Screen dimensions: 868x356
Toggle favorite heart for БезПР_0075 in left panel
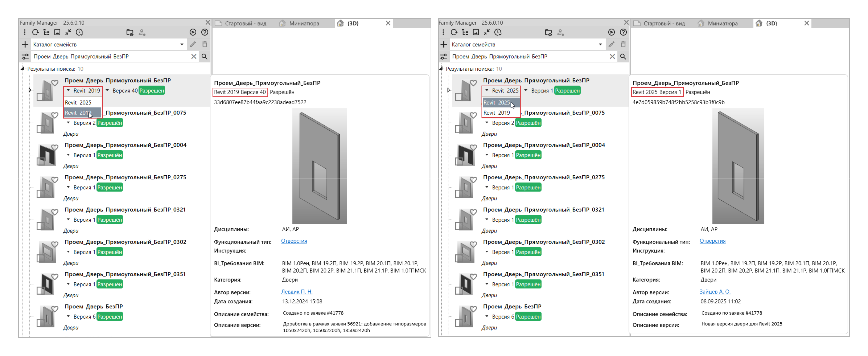point(55,115)
